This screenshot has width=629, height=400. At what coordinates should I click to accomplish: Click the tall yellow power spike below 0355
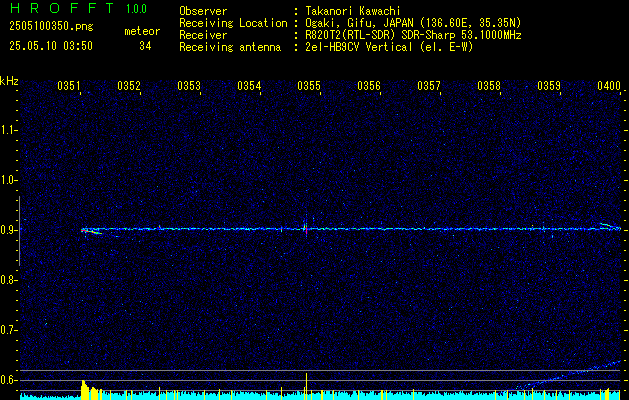tap(306, 386)
